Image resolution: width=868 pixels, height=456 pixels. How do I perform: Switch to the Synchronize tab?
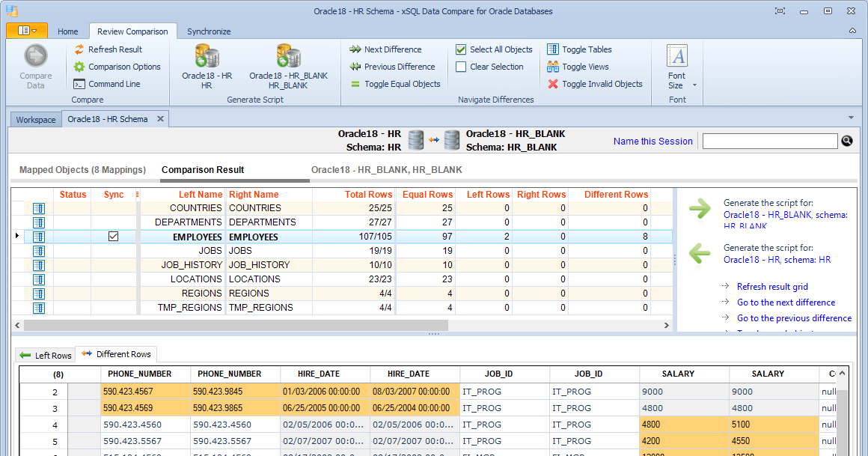tap(209, 31)
